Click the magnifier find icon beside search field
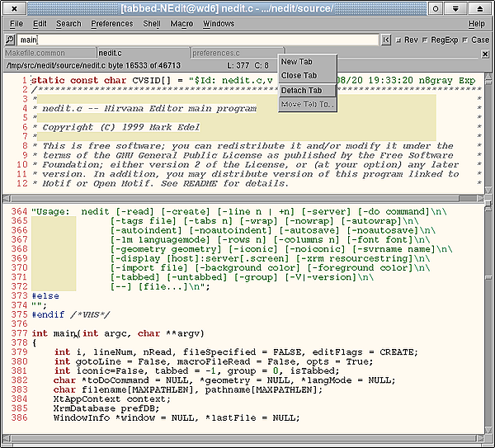The height and width of the screenshot is (448, 495). point(10,40)
